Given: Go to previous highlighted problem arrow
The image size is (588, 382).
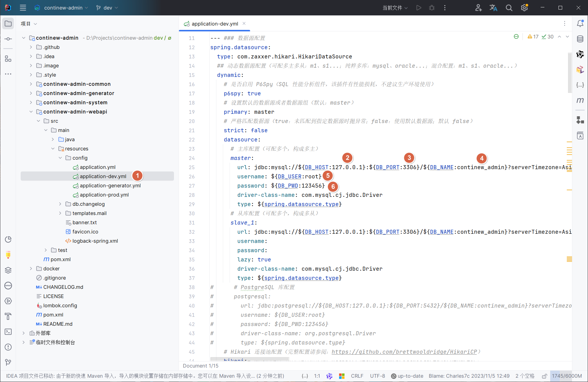Looking at the screenshot, I should [559, 37].
